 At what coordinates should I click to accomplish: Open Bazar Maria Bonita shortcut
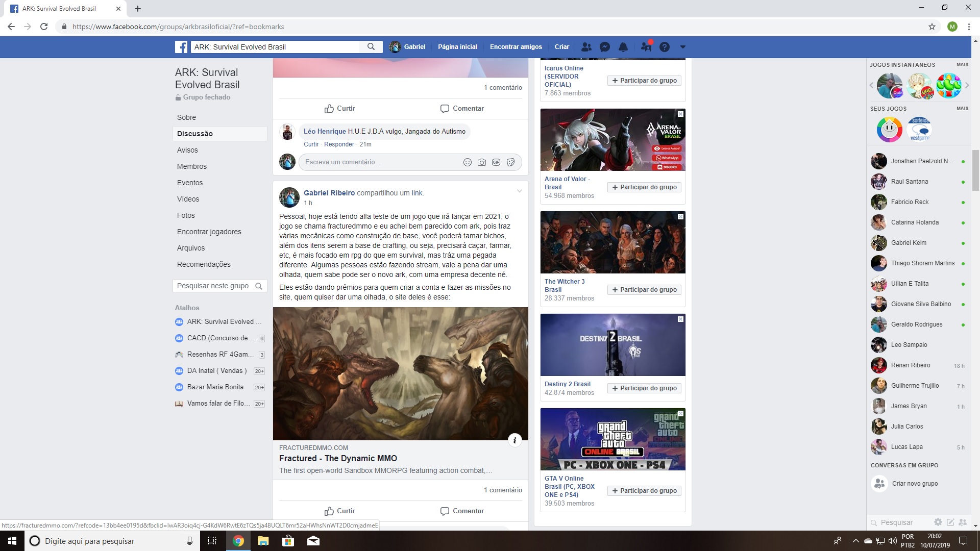(219, 387)
